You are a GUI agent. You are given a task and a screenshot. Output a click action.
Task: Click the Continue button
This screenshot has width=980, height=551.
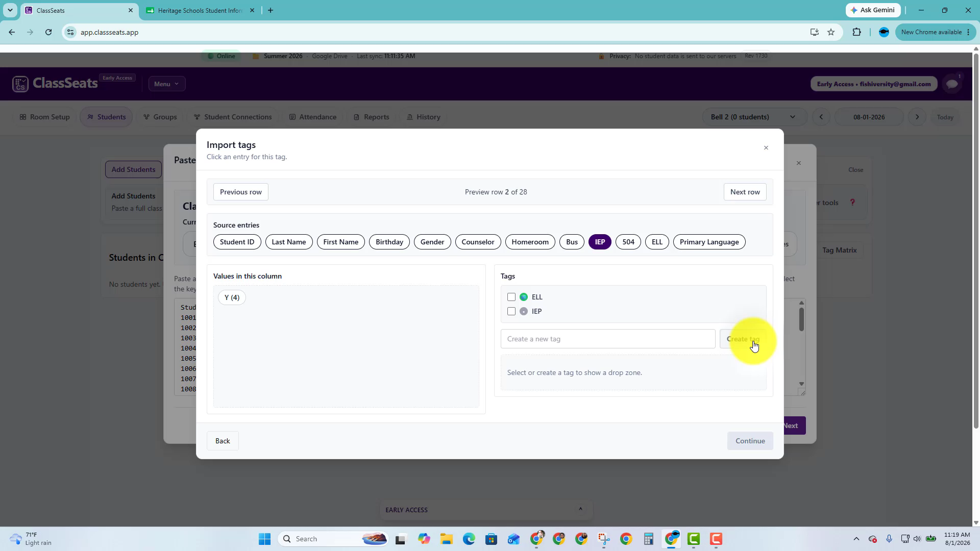pyautogui.click(x=750, y=441)
